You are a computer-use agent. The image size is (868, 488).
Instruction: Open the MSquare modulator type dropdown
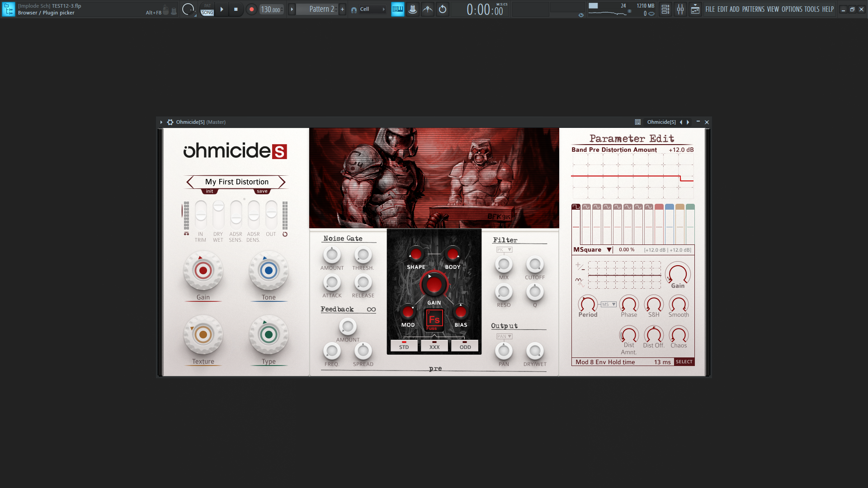tap(593, 249)
